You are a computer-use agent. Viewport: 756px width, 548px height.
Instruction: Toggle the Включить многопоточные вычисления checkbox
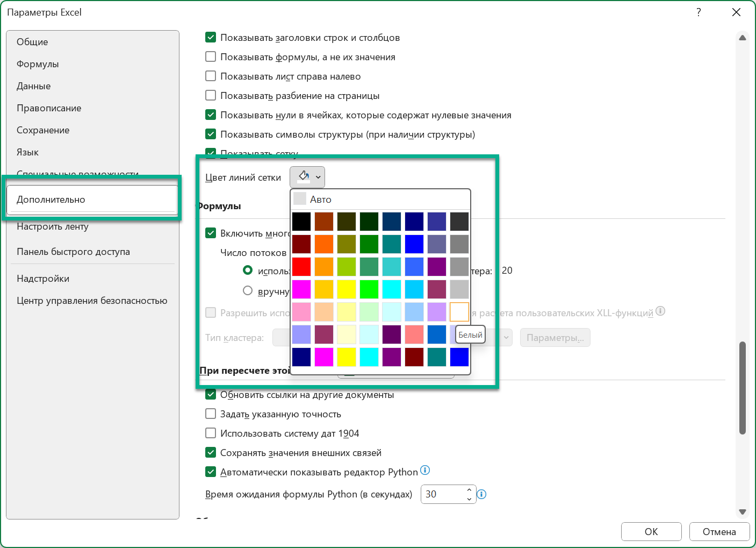(211, 233)
